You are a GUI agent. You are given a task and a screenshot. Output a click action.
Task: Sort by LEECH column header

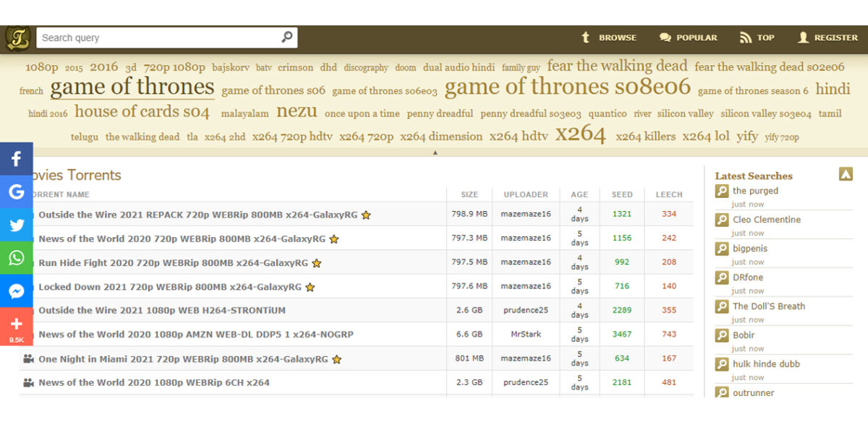tap(669, 194)
